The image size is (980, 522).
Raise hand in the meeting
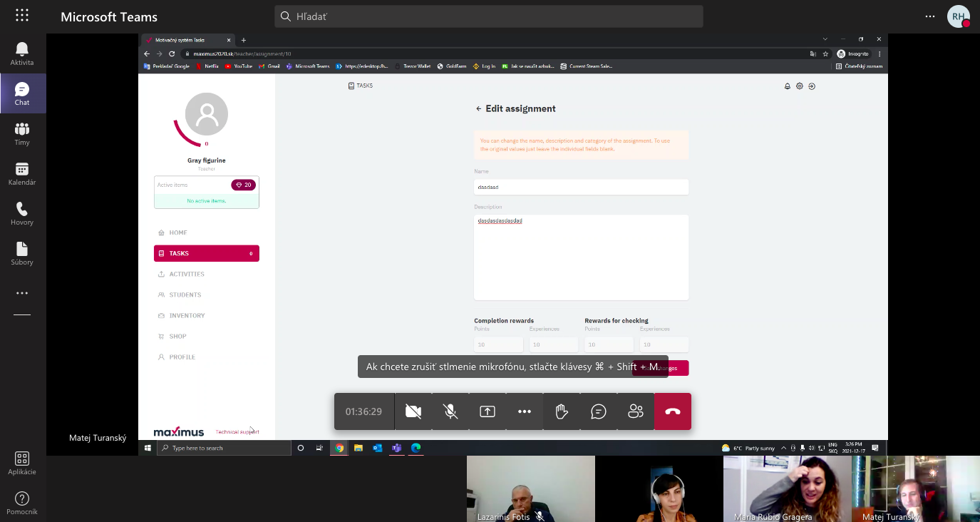[562, 411]
